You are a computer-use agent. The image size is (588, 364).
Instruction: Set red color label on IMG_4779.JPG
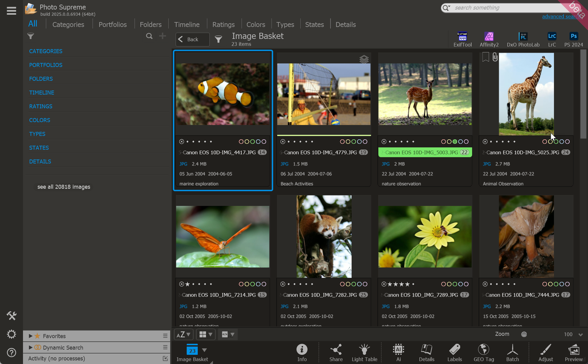pos(342,142)
